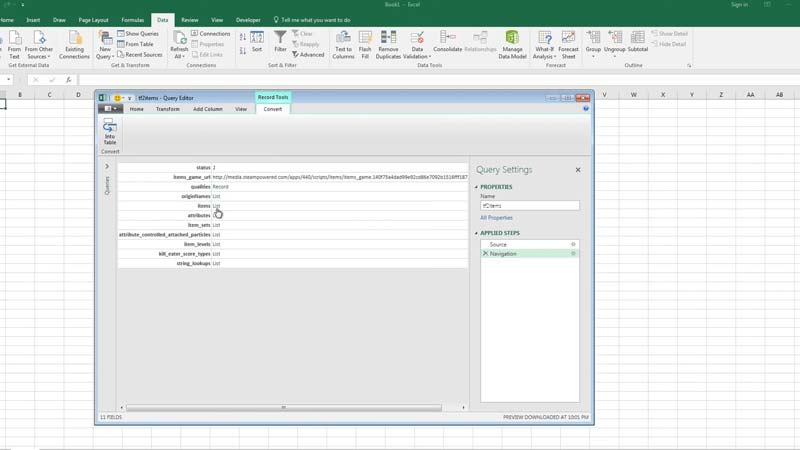Open Query Editor Add Column tab
The image size is (800, 450).
[x=208, y=109]
